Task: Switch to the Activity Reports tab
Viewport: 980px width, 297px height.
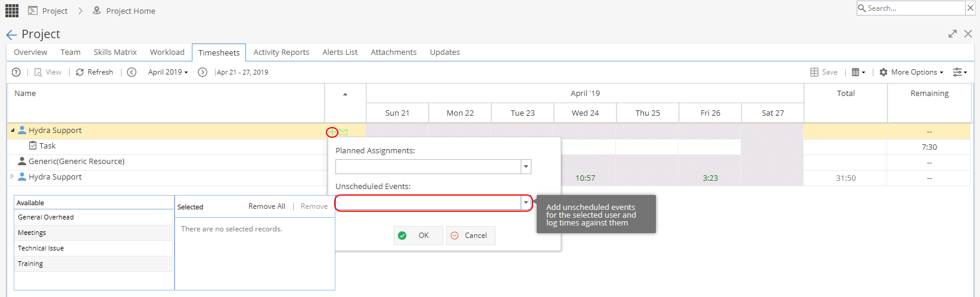Action: 281,52
